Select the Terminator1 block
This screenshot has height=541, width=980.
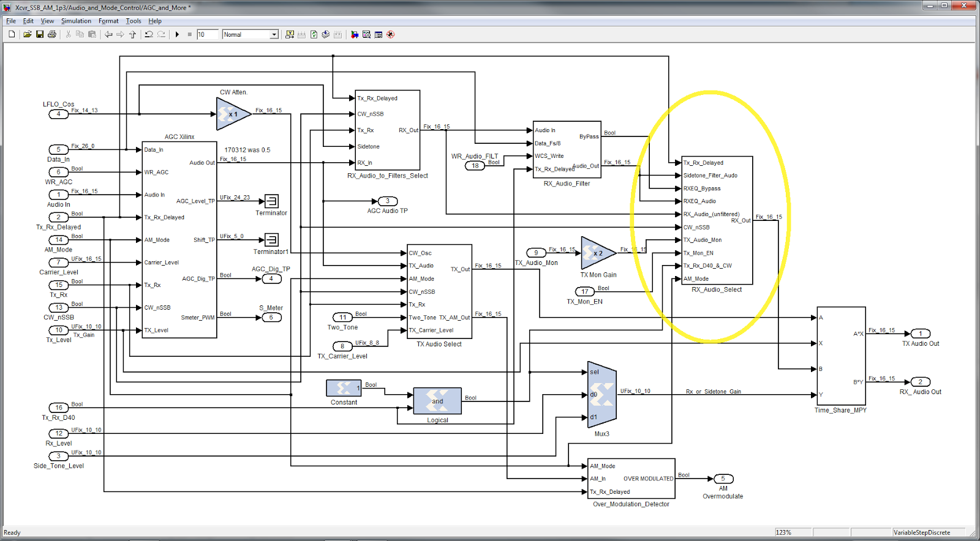click(x=271, y=239)
